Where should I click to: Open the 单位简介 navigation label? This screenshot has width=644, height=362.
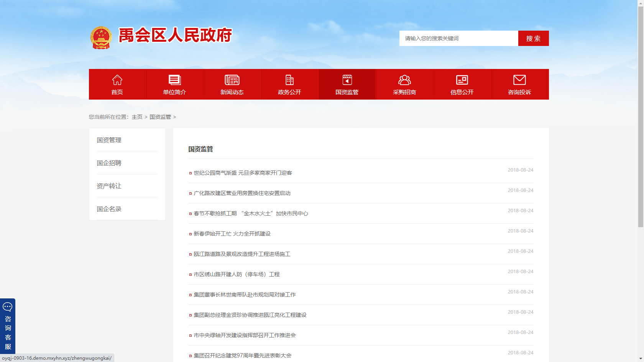[x=174, y=92]
